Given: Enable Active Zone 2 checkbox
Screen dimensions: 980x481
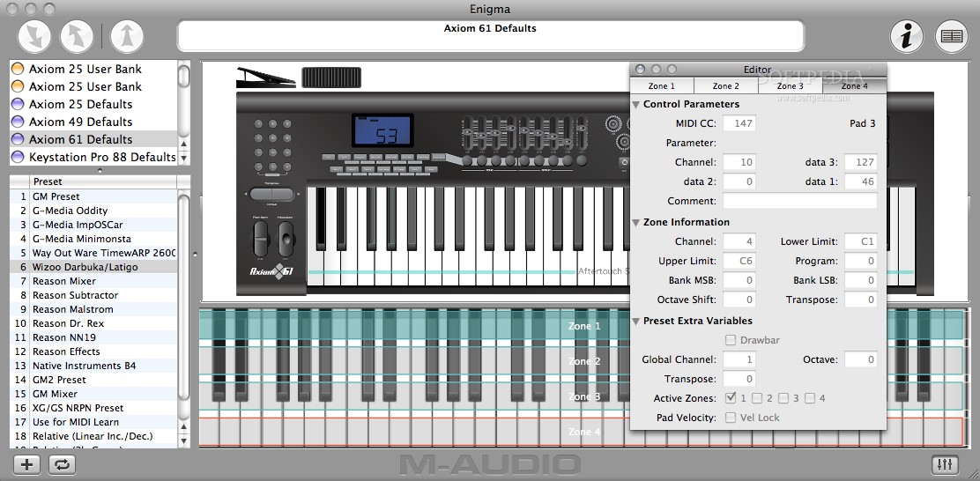Looking at the screenshot, I should [x=757, y=398].
